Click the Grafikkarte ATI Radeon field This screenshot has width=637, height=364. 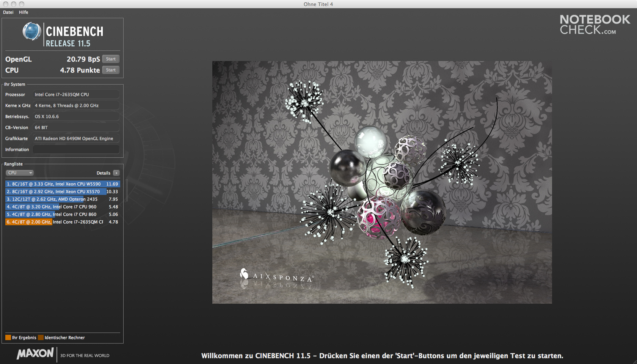point(76,138)
